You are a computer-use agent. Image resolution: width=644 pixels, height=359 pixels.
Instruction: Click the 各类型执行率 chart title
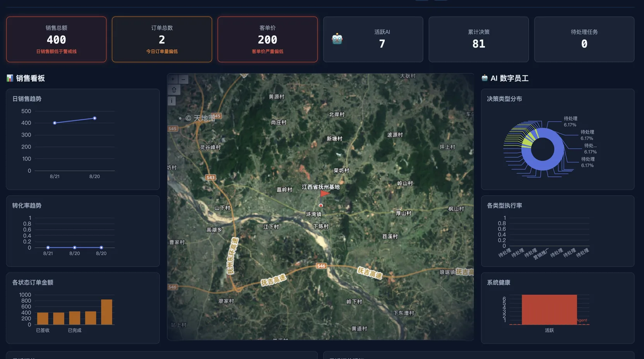click(504, 205)
